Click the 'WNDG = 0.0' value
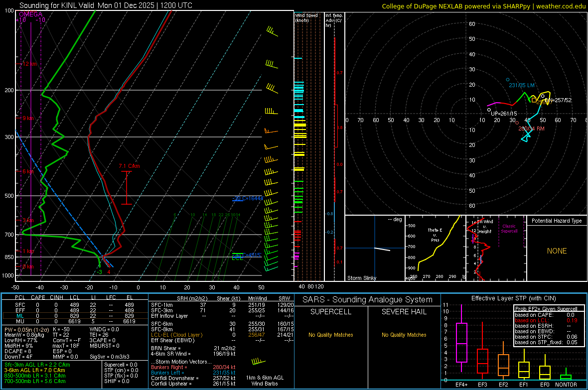This screenshot has width=588, height=390. click(x=104, y=329)
